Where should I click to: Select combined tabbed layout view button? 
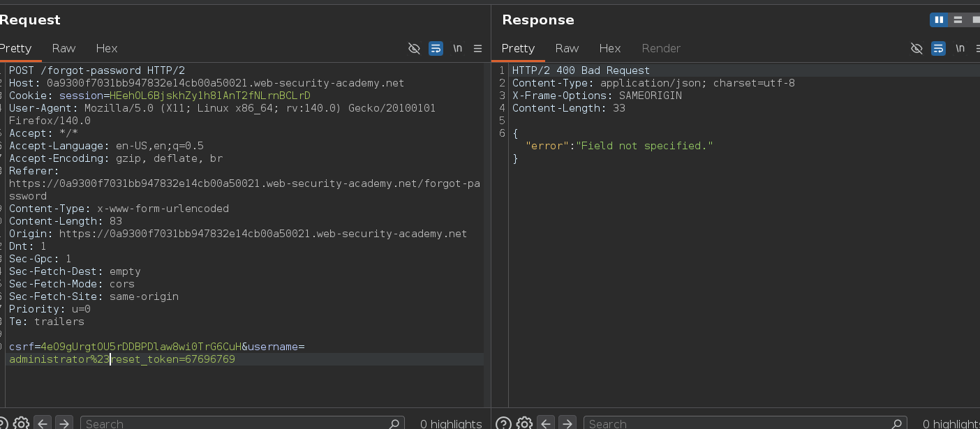[974, 20]
